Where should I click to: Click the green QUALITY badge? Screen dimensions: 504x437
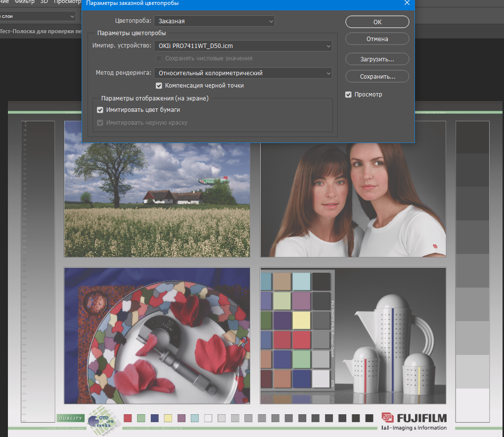click(70, 419)
